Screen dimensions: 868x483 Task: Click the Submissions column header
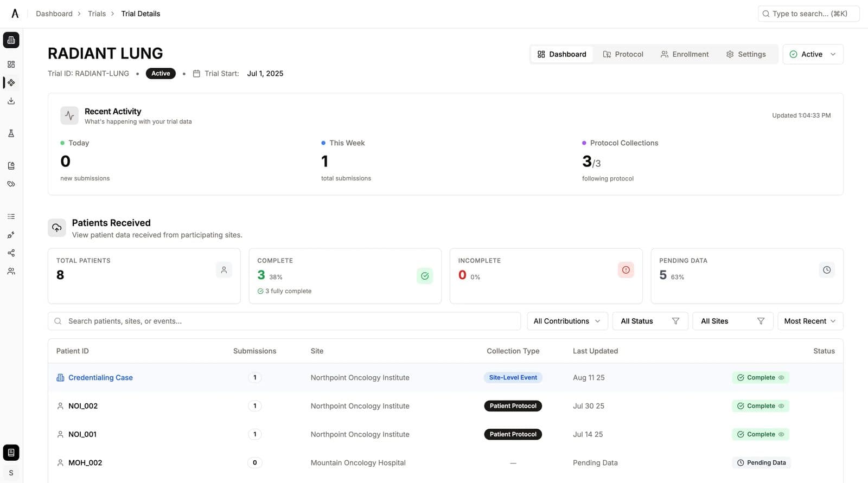coord(254,351)
